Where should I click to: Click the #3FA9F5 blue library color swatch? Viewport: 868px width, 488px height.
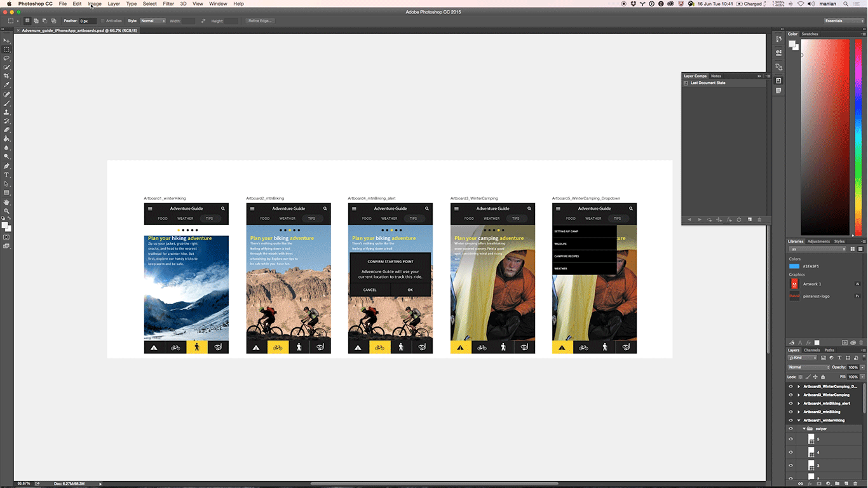click(794, 266)
